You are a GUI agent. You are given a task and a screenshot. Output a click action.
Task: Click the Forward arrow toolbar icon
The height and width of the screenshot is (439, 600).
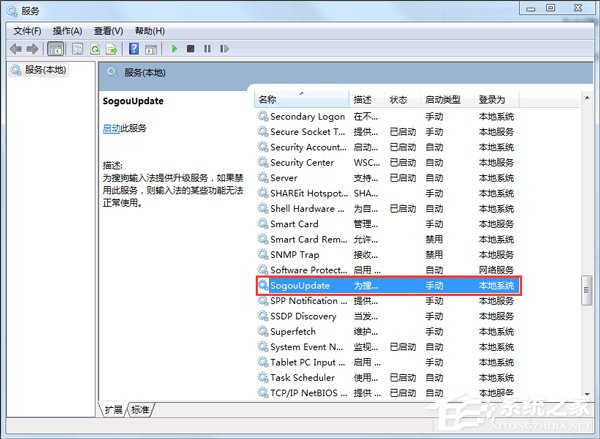click(x=33, y=49)
